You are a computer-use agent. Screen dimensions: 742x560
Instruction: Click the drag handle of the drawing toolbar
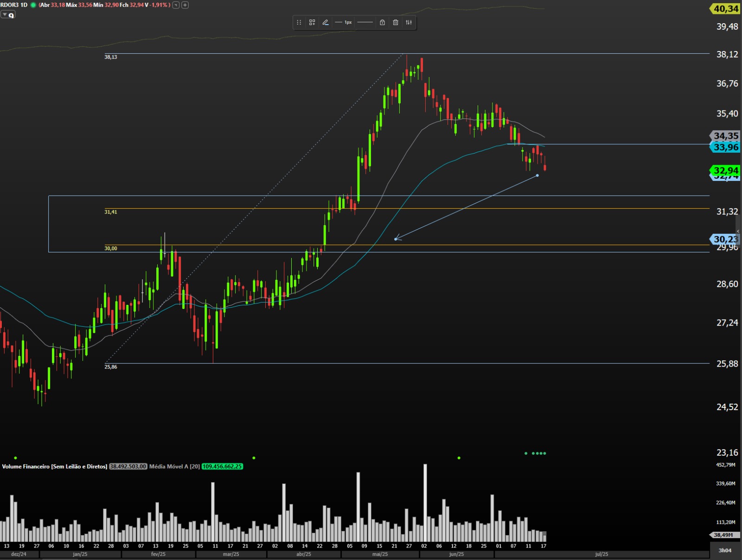click(299, 22)
